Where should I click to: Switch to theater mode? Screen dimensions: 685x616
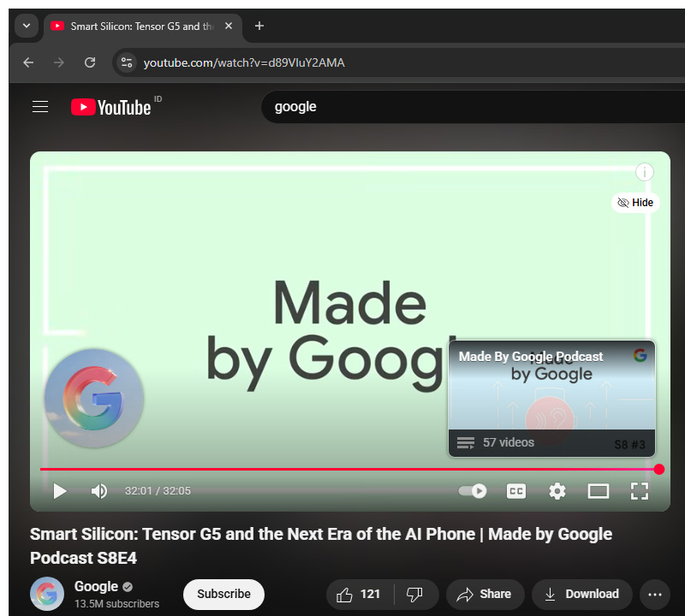[x=598, y=491]
